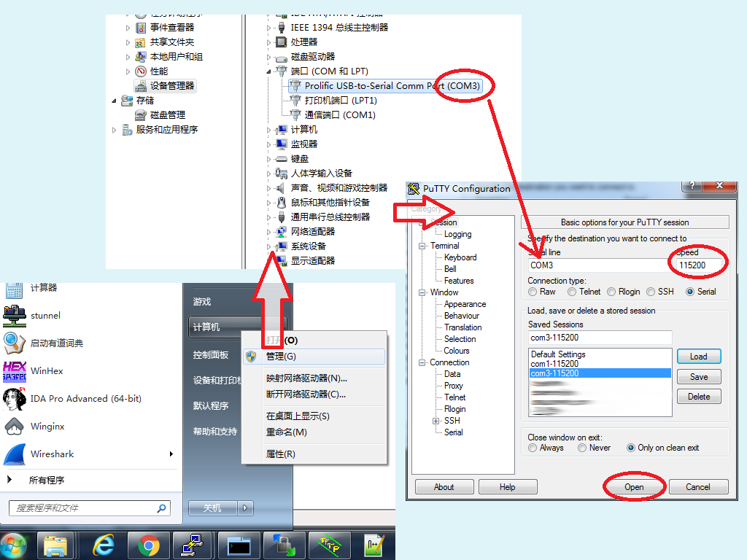The image size is (747, 560).
Task: Click the Serial line input field
Action: pos(598,265)
